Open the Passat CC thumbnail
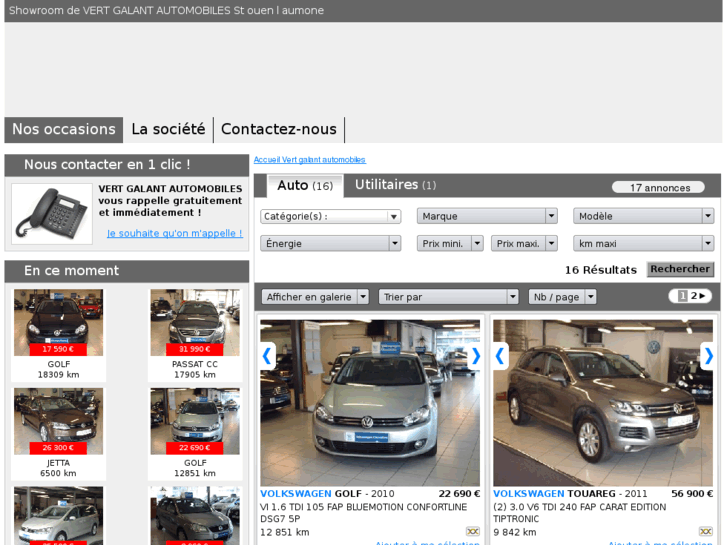The image size is (727, 545). pos(195,323)
